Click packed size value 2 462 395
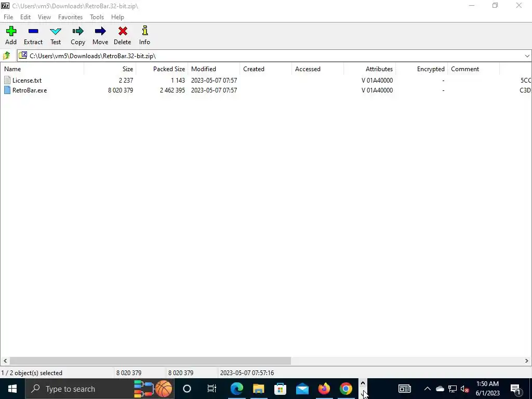532x399 pixels. tap(172, 90)
